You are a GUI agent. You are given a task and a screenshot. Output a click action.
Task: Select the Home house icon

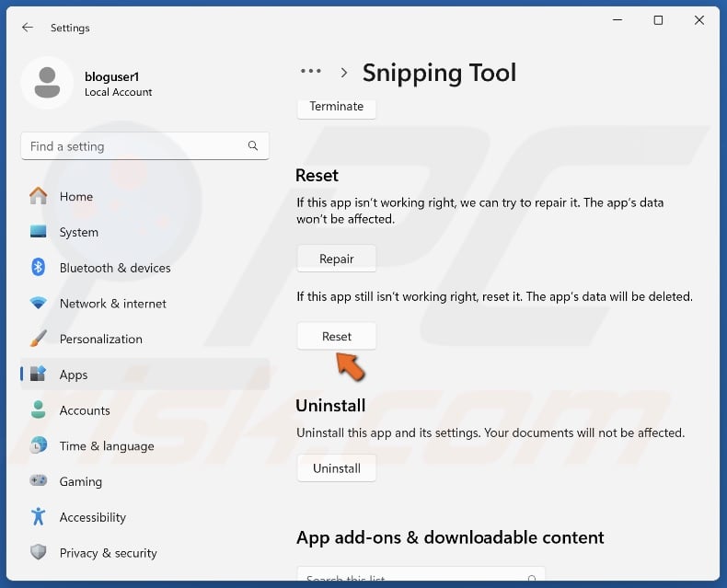[x=38, y=196]
